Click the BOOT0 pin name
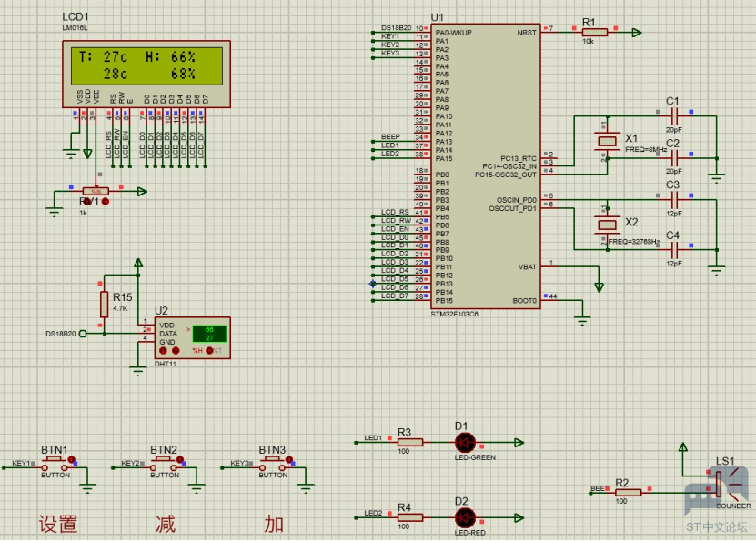756x541 pixels. coord(525,301)
